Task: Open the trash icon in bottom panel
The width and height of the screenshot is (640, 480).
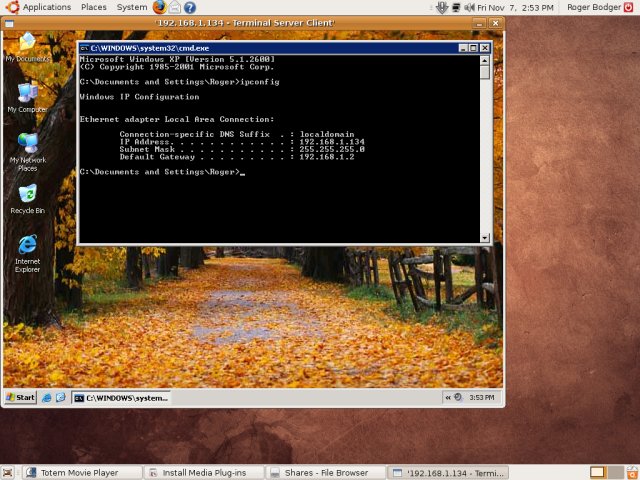Action: pyautogui.click(x=632, y=473)
